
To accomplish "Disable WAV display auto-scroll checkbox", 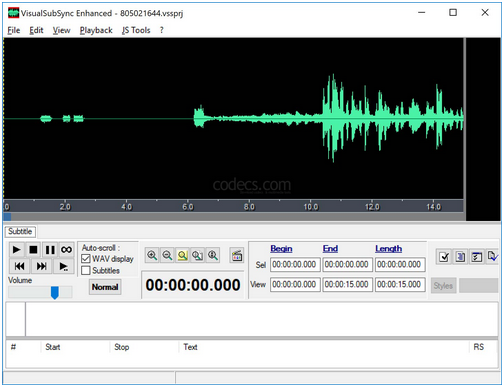I will pyautogui.click(x=86, y=259).
